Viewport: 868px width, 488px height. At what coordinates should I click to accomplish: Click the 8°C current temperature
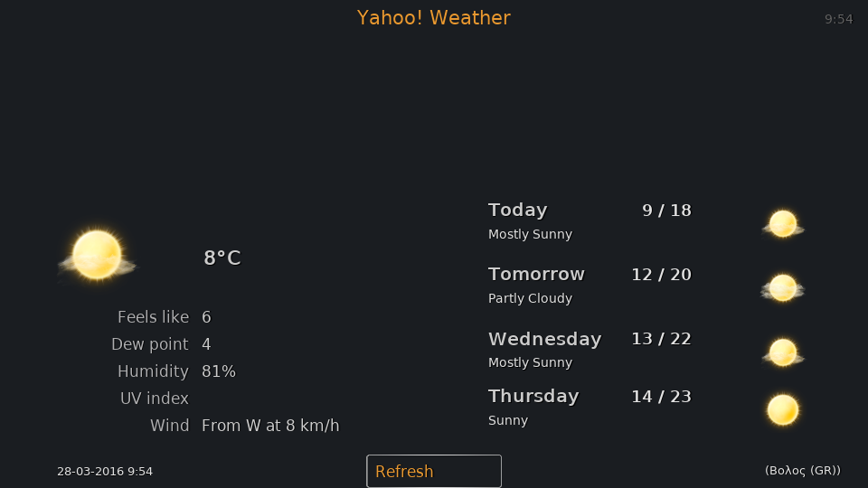click(x=222, y=258)
